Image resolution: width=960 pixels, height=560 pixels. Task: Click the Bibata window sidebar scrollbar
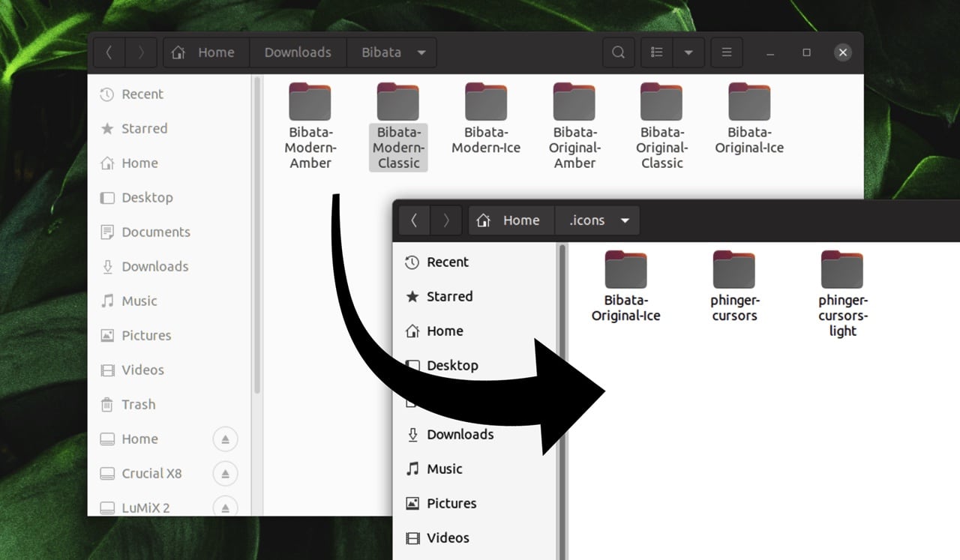coord(257,236)
